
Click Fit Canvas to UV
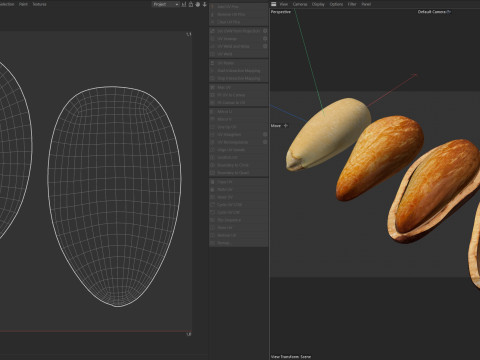pyautogui.click(x=239, y=103)
